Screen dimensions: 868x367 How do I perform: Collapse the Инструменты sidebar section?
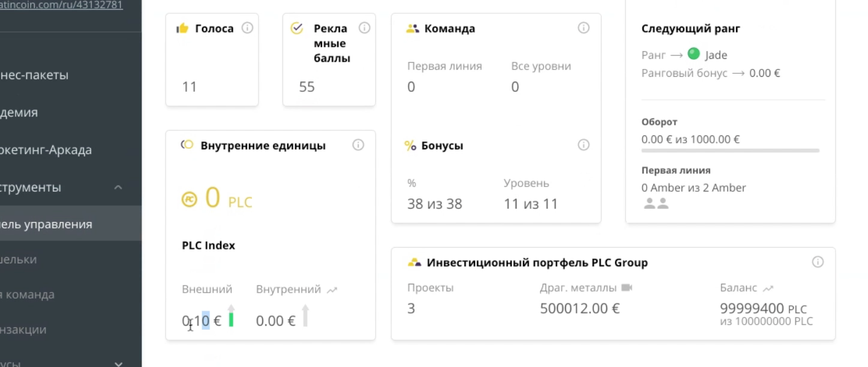pyautogui.click(x=118, y=187)
